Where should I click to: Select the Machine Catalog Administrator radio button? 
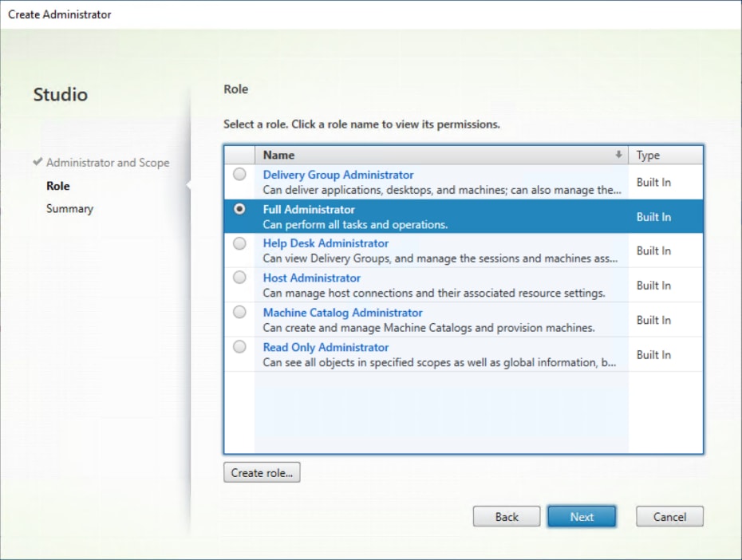tap(239, 312)
